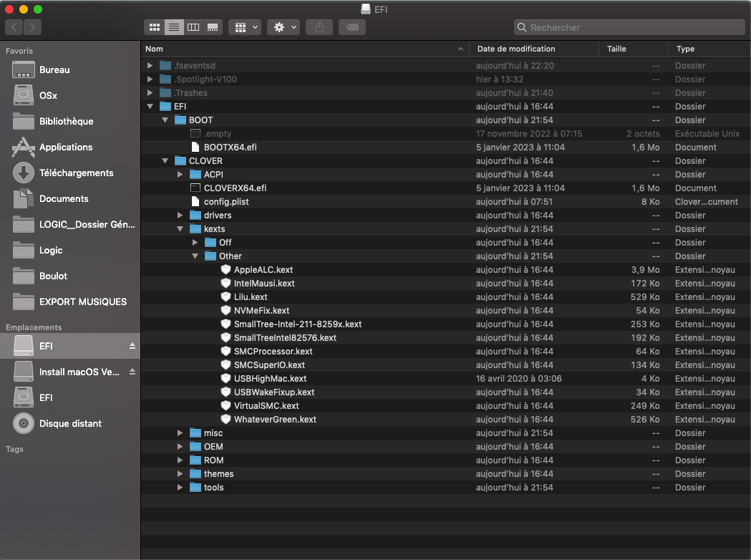Open Téléchargements in the sidebar

(70, 173)
